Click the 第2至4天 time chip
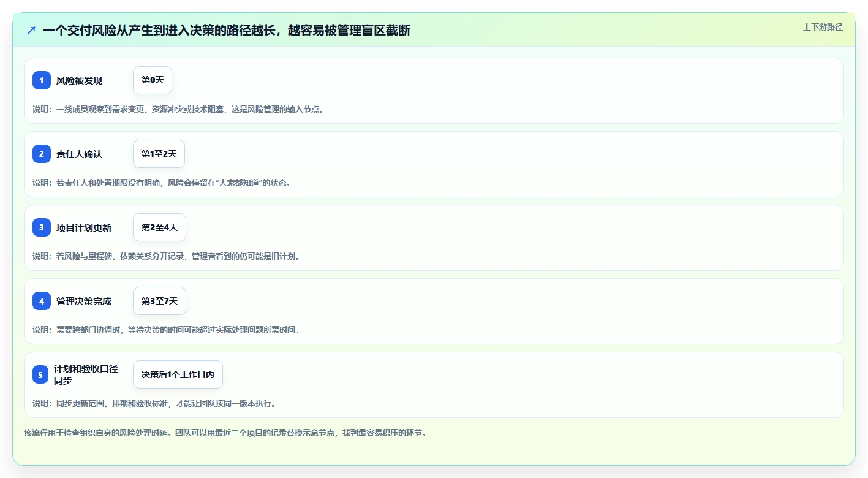Viewport: 868px width, 478px height. pos(159,227)
